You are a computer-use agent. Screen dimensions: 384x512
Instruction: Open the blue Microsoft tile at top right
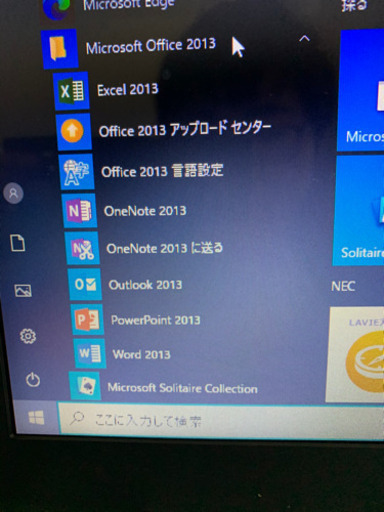pyautogui.click(x=361, y=90)
